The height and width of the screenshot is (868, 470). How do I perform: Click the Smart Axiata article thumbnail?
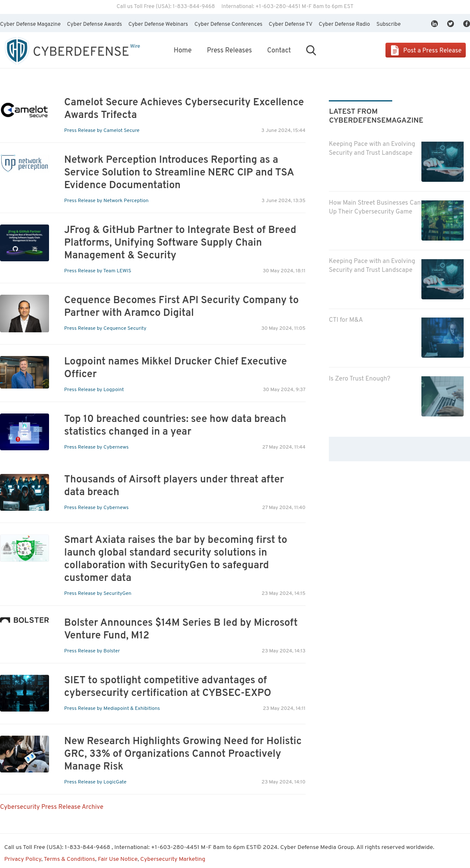(x=25, y=548)
